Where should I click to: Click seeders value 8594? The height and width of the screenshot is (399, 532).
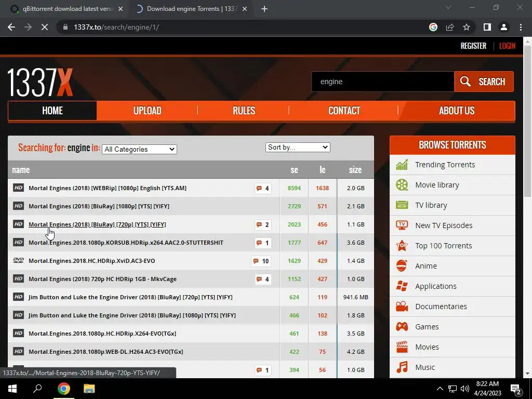click(294, 188)
